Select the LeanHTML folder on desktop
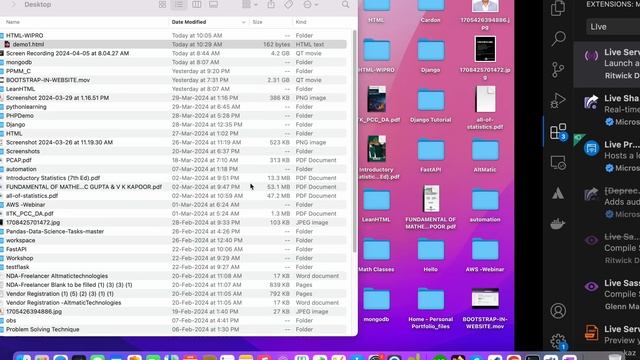This screenshot has height=360, width=640. [376, 204]
